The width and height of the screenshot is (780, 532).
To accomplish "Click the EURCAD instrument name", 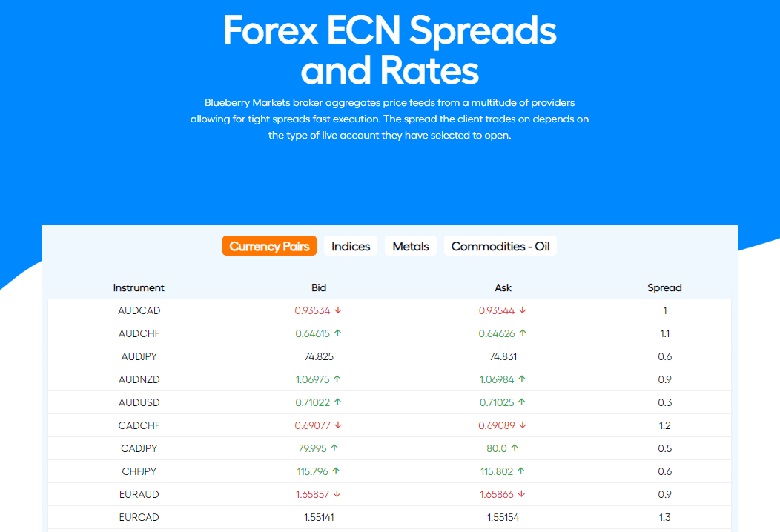I will point(139,517).
